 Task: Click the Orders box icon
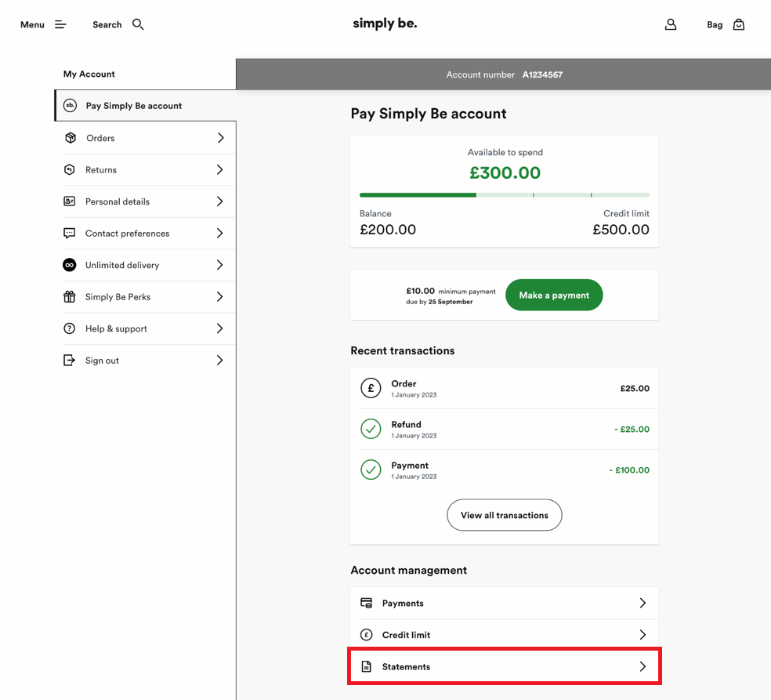point(71,138)
